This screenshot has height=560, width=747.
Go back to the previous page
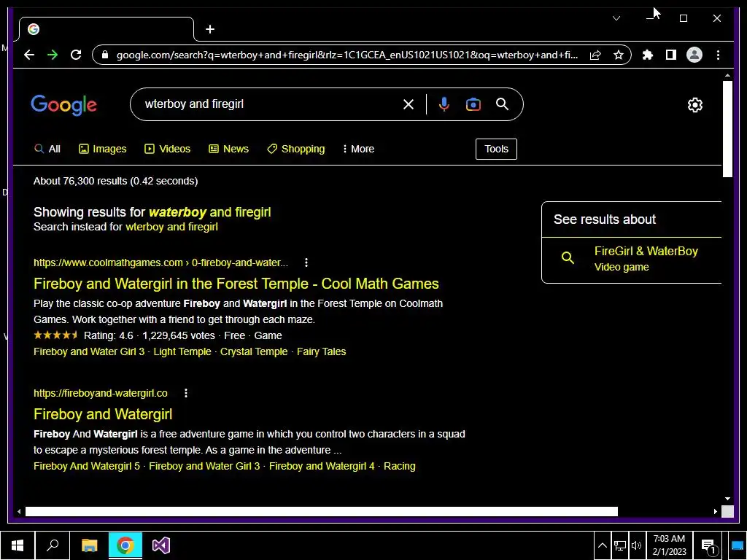tap(29, 55)
